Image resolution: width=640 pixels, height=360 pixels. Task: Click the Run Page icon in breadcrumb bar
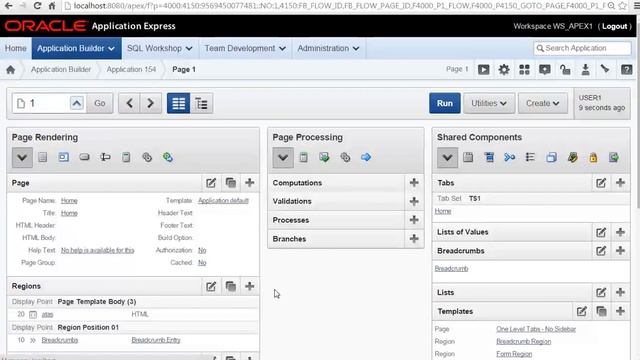(x=483, y=70)
